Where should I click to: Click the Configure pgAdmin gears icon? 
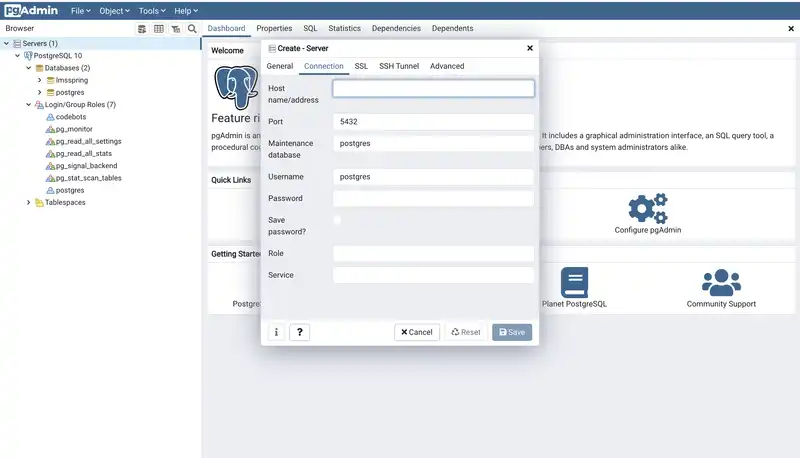coord(647,208)
